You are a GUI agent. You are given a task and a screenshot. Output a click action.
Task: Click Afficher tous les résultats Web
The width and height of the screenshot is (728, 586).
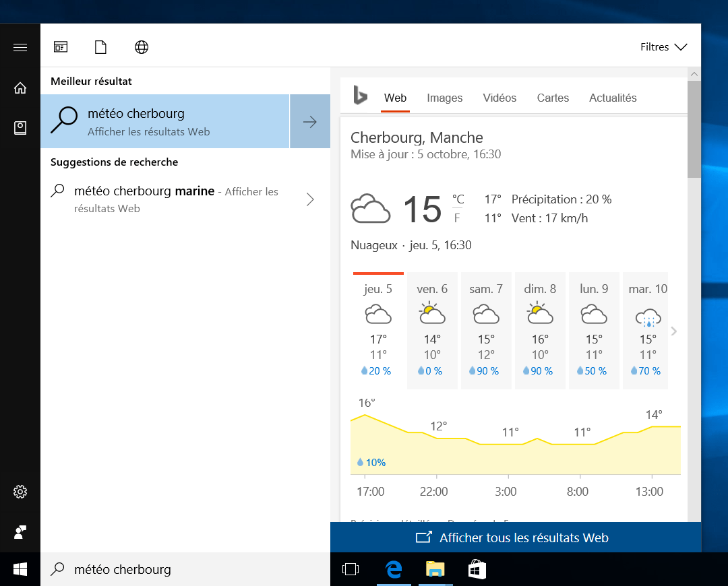(516, 538)
